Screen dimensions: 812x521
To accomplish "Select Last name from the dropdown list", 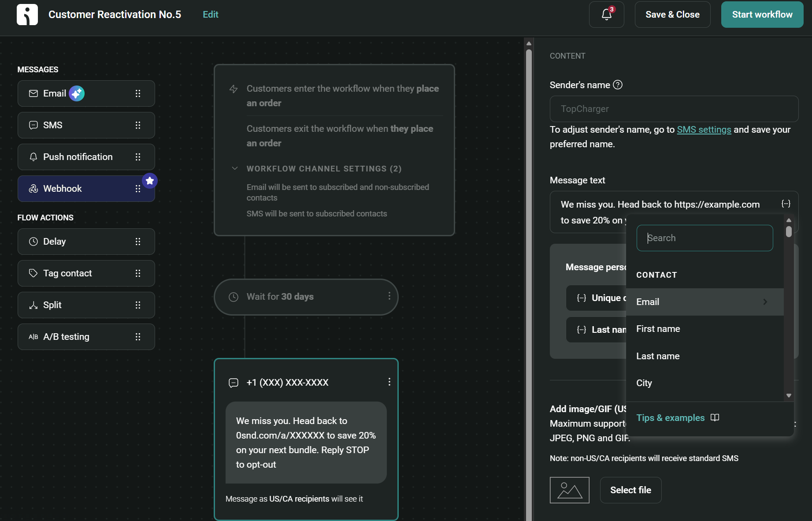I will click(x=704, y=356).
